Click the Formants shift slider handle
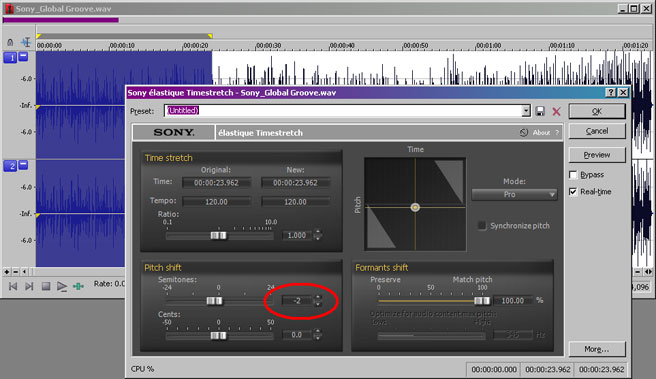Screen dimensions: 656x379 (482, 301)
